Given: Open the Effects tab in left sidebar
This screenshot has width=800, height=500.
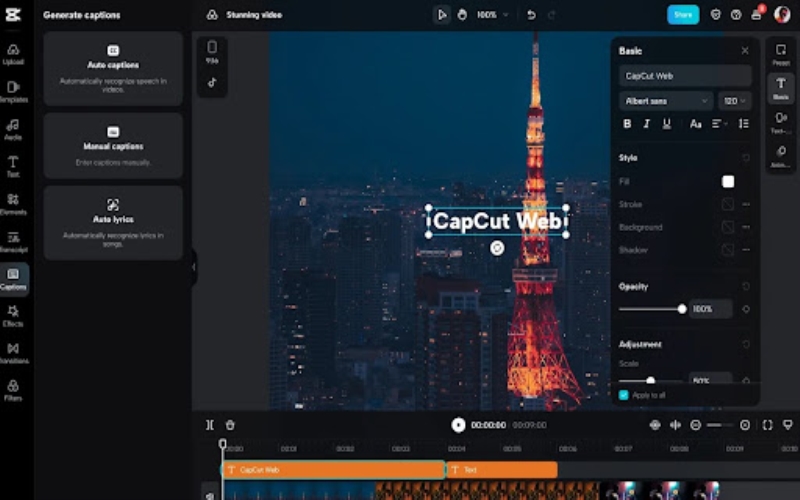Looking at the screenshot, I should pos(13,316).
